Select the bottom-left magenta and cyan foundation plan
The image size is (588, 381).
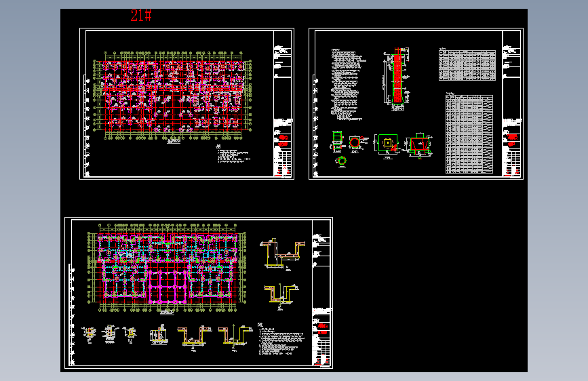(x=167, y=268)
